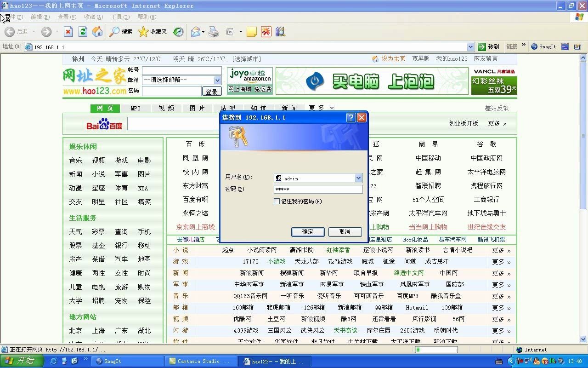
Task: Click the 密码 field in the dialog
Action: point(318,189)
